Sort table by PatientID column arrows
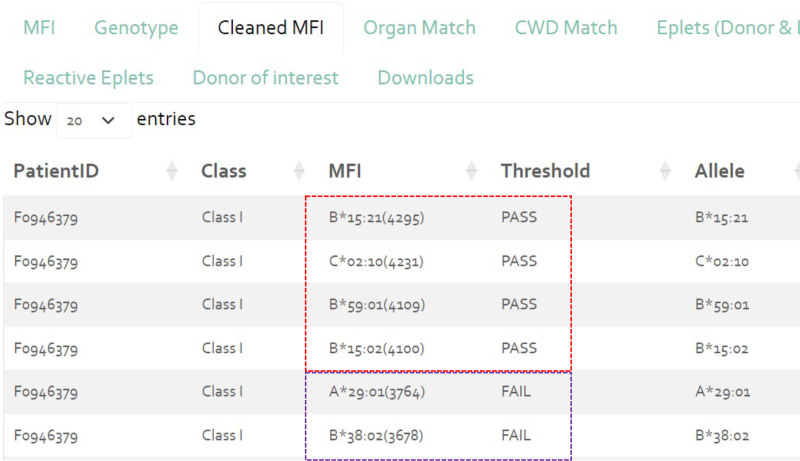Screen dimensions: 800x461 (x=171, y=172)
